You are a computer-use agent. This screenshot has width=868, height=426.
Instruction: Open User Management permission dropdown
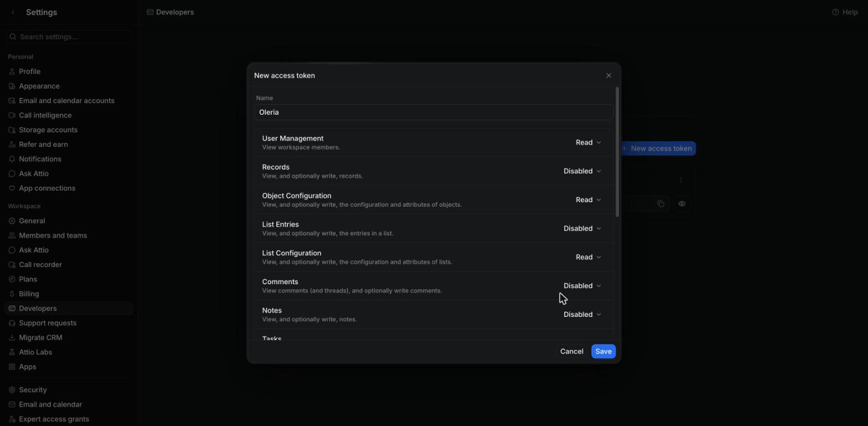pos(588,142)
